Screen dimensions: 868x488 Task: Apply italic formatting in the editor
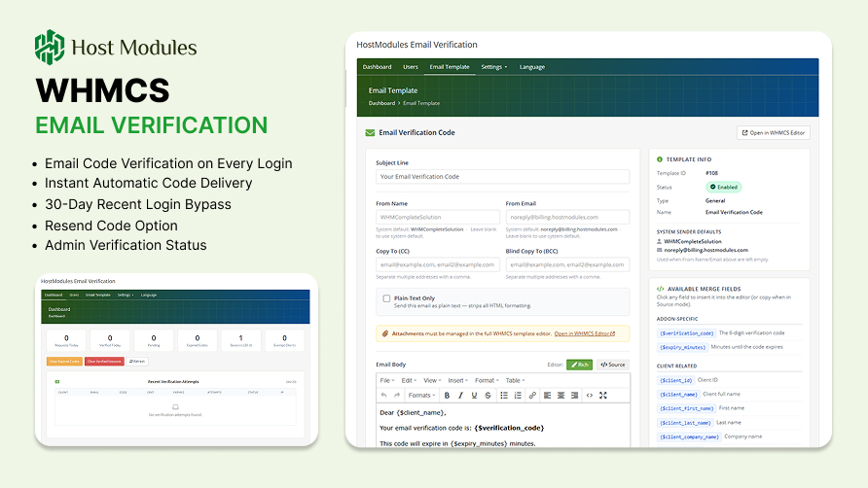pyautogui.click(x=460, y=395)
